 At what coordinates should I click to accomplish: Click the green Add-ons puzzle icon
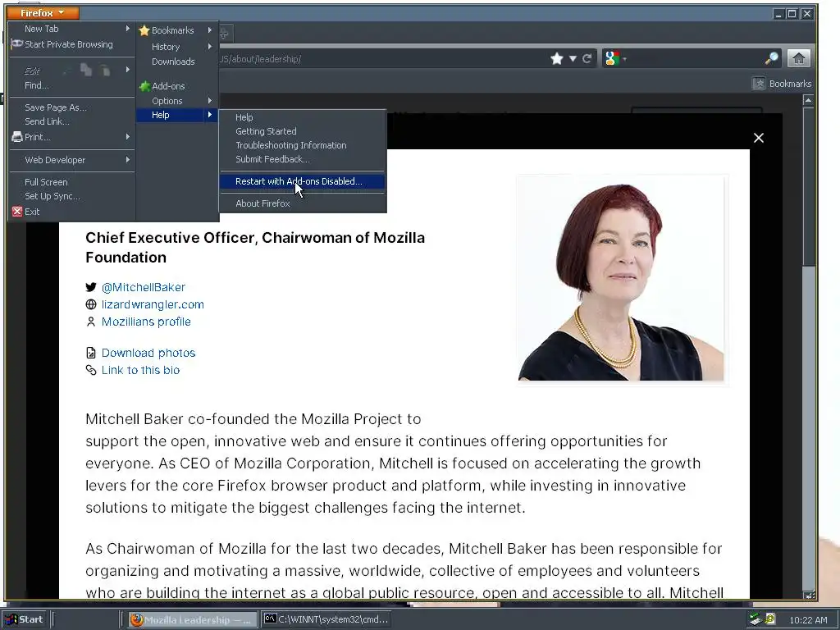pyautogui.click(x=144, y=85)
